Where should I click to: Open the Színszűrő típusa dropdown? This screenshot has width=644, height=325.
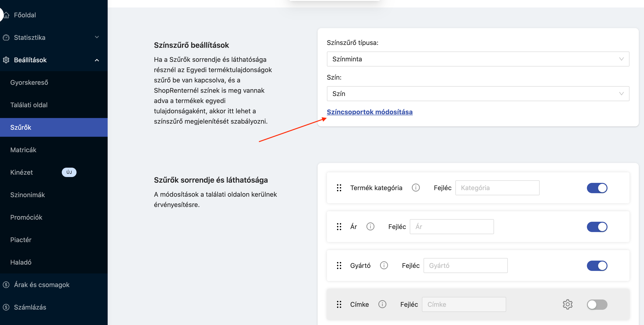[x=478, y=59]
